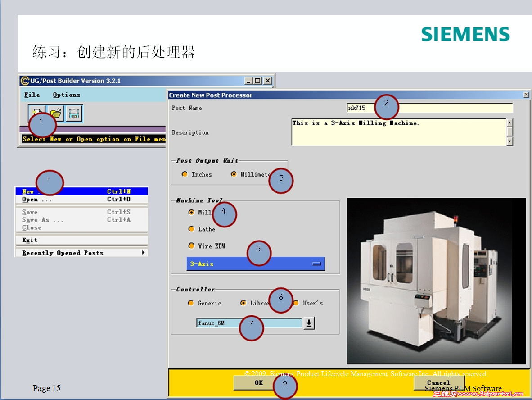Click into the Description text box
The width and height of the screenshot is (532, 400).
click(x=399, y=132)
